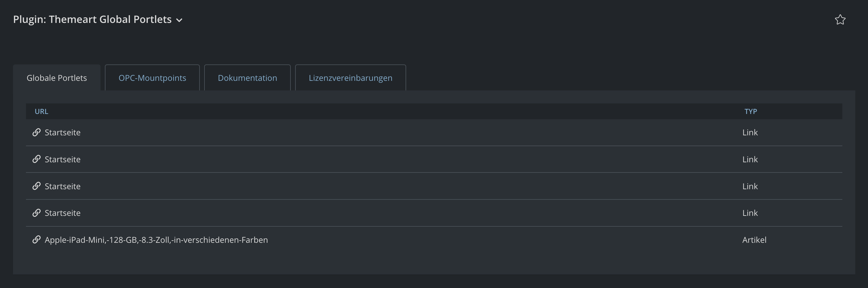Expand the plugin title dropdown chevron
Viewport: 868px width, 288px height.
coord(179,20)
